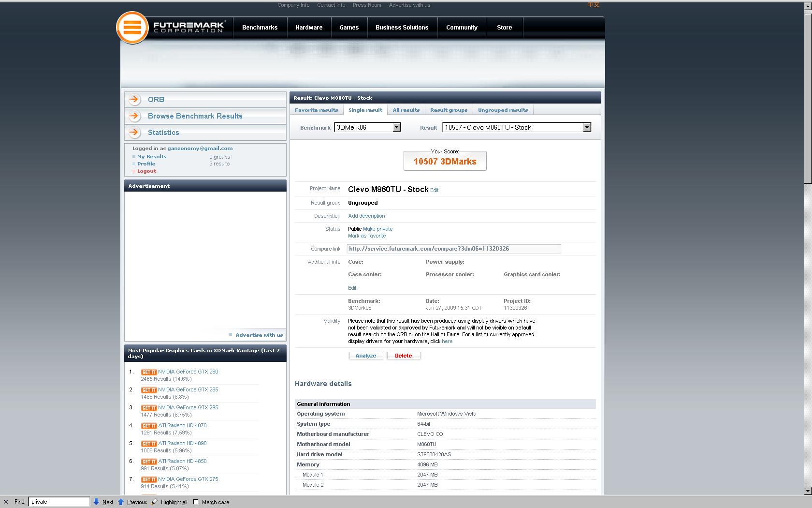Viewport: 812px width, 508px height.
Task: Switch to the Ungrouped results tab
Action: [x=503, y=110]
